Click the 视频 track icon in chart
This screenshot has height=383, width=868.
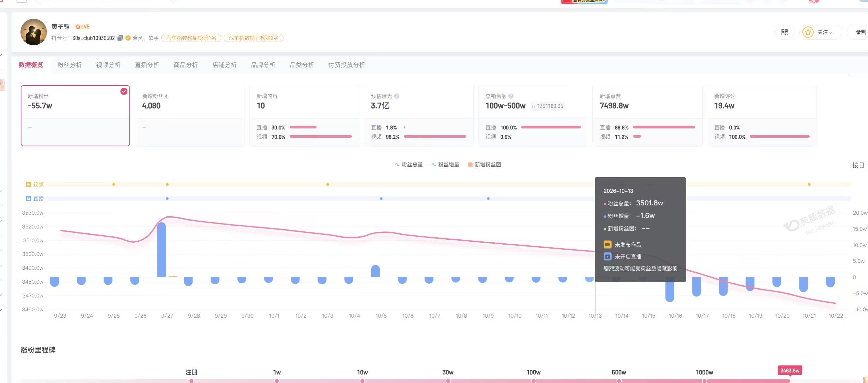pos(28,185)
